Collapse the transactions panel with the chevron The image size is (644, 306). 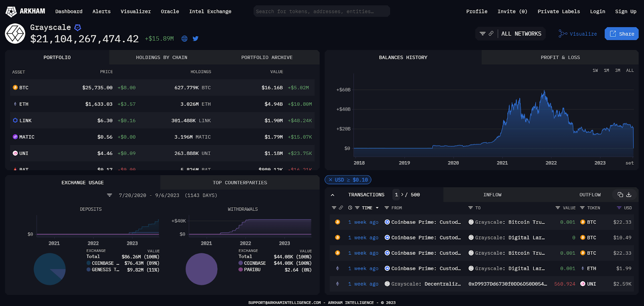tap(332, 195)
